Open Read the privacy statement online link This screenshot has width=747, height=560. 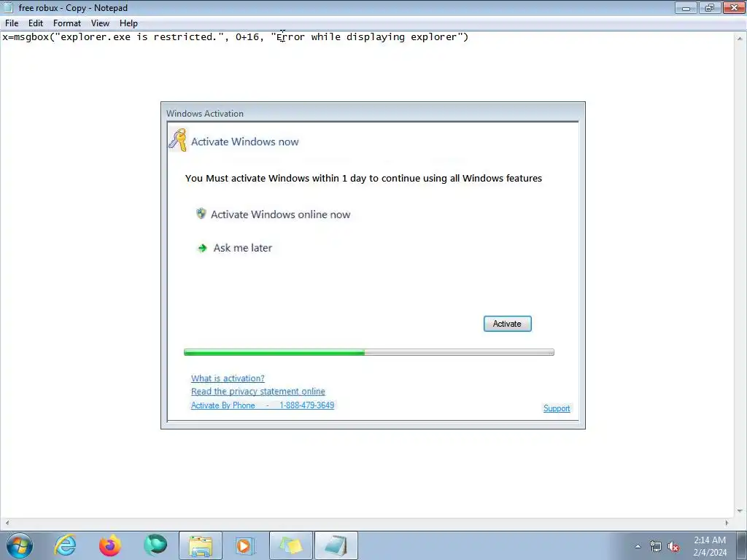258,392
